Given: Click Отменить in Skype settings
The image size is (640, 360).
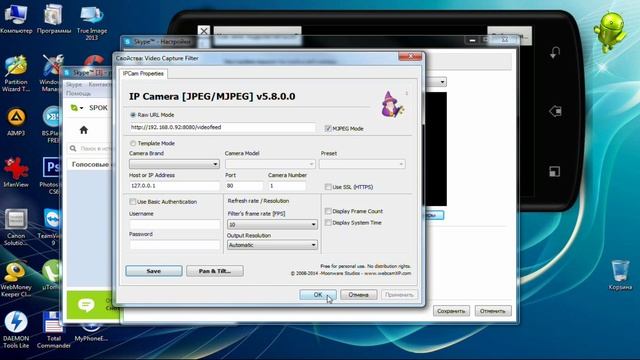Looking at the screenshot, I should [493, 311].
